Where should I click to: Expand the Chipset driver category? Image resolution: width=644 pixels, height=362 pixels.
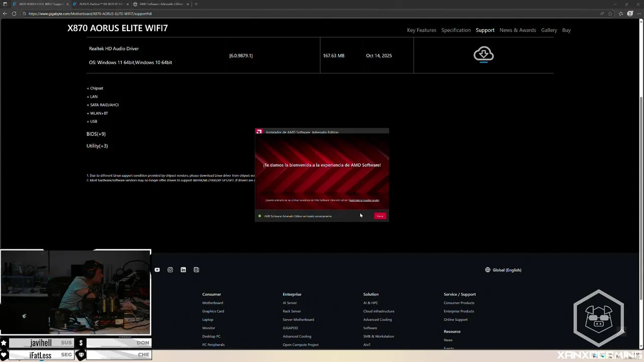click(x=95, y=88)
